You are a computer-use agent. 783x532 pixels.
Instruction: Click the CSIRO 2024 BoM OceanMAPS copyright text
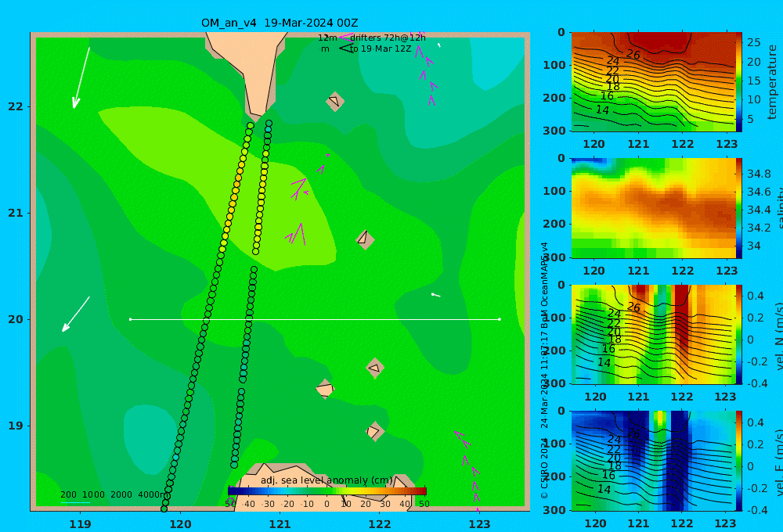544,370
